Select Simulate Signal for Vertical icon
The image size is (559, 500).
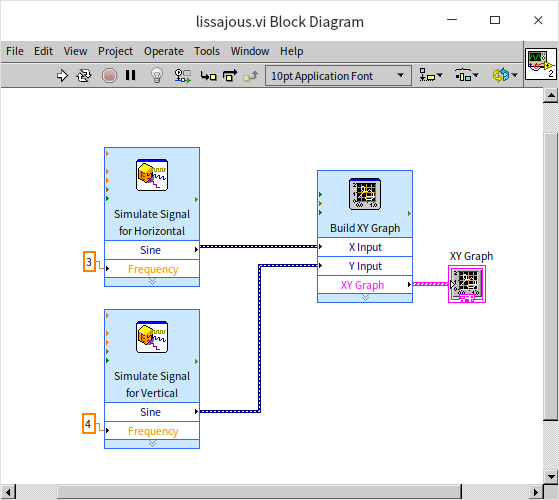tap(152, 337)
